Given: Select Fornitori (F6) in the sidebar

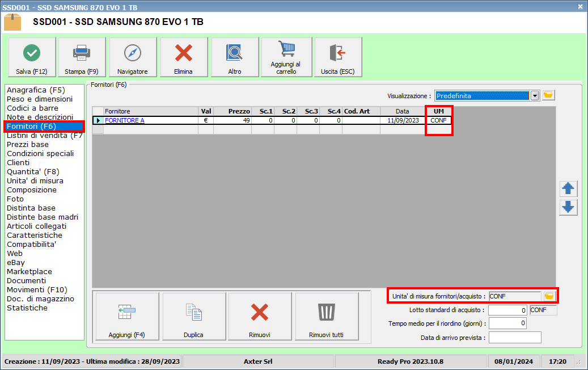Looking at the screenshot, I should click(x=44, y=127).
